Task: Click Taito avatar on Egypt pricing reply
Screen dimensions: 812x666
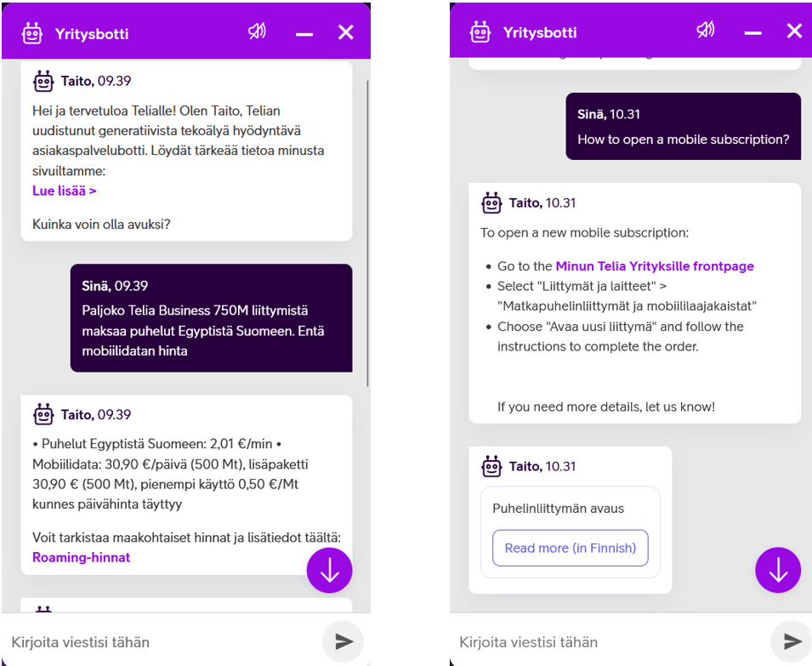Action: [43, 414]
